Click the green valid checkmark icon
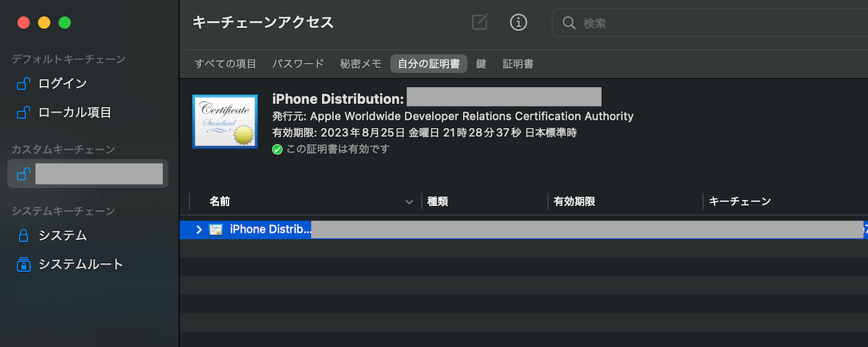This screenshot has height=347, width=868. point(277,150)
